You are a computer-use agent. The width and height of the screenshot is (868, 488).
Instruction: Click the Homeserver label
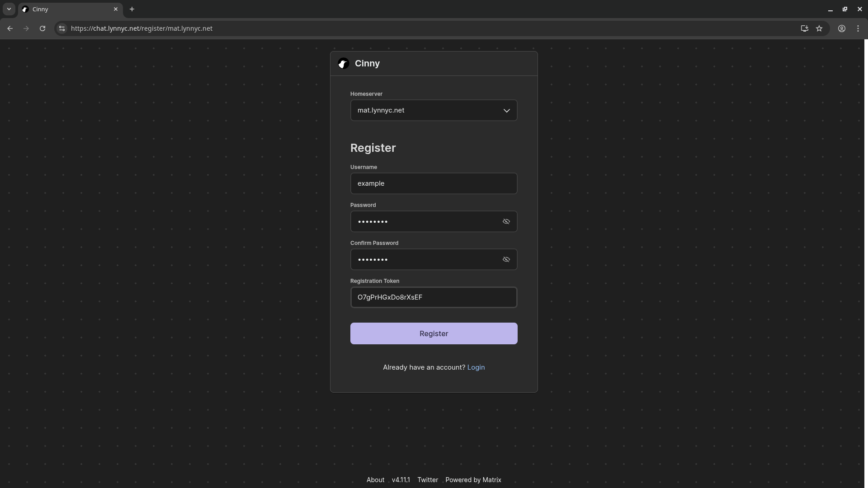[x=366, y=94]
